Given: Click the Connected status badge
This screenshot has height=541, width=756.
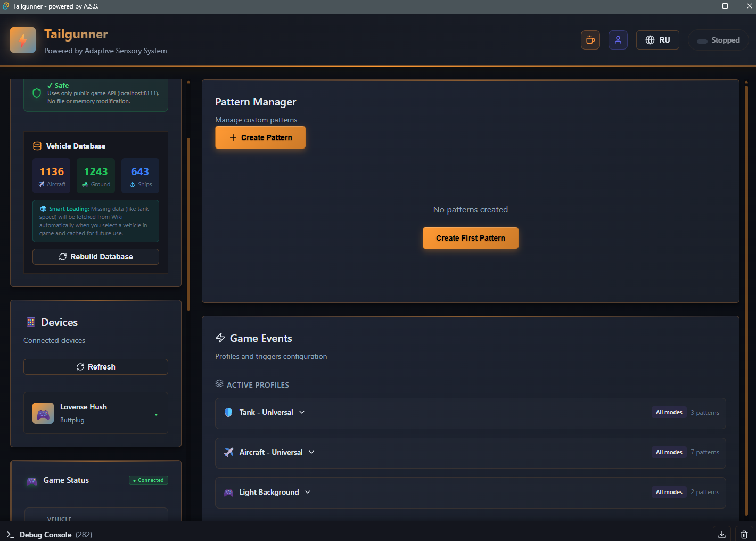Looking at the screenshot, I should pyautogui.click(x=149, y=480).
